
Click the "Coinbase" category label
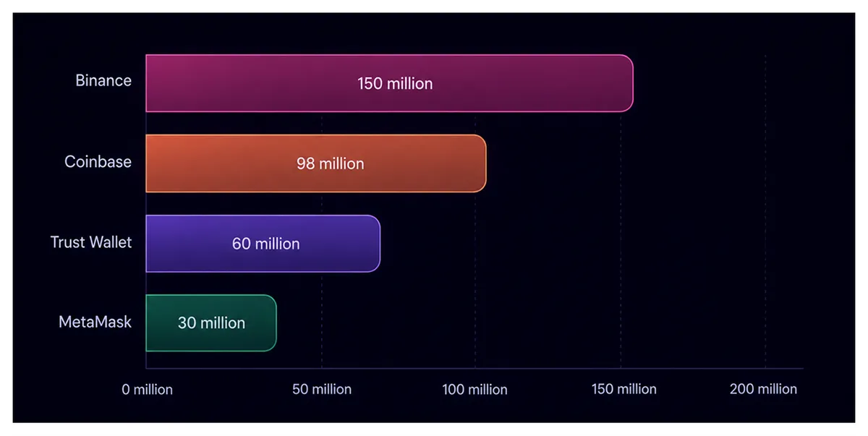point(98,161)
